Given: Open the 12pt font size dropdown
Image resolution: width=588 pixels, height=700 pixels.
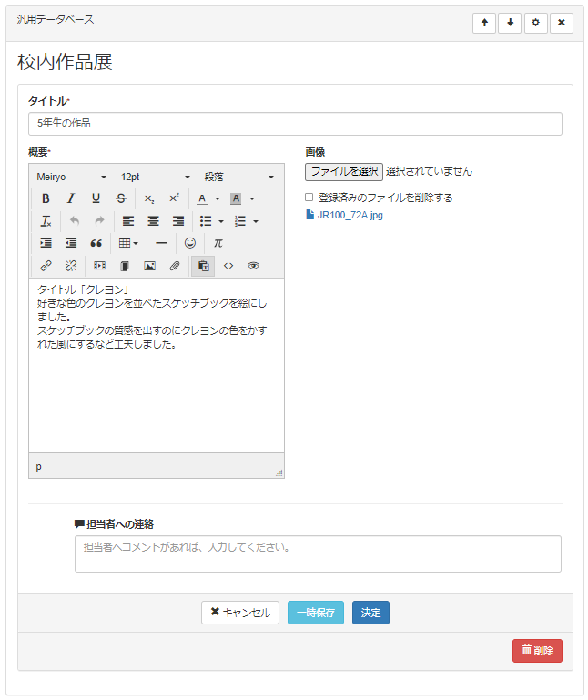Looking at the screenshot, I should [155, 177].
